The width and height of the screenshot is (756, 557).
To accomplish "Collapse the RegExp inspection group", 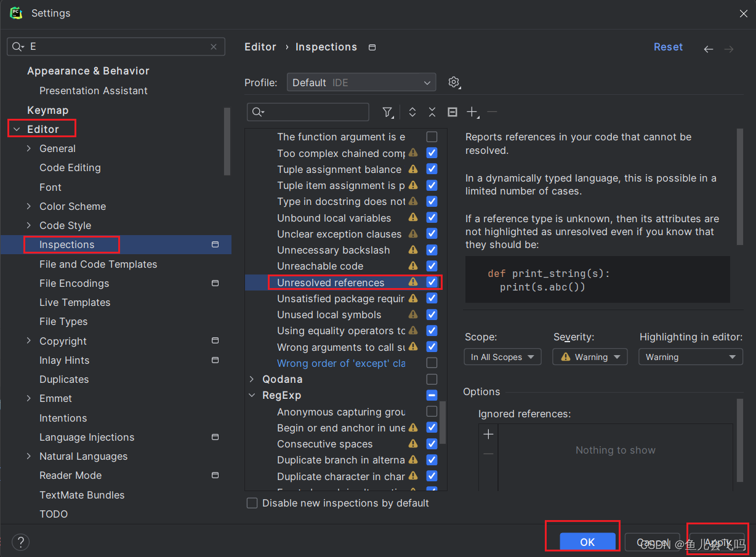I will (251, 395).
